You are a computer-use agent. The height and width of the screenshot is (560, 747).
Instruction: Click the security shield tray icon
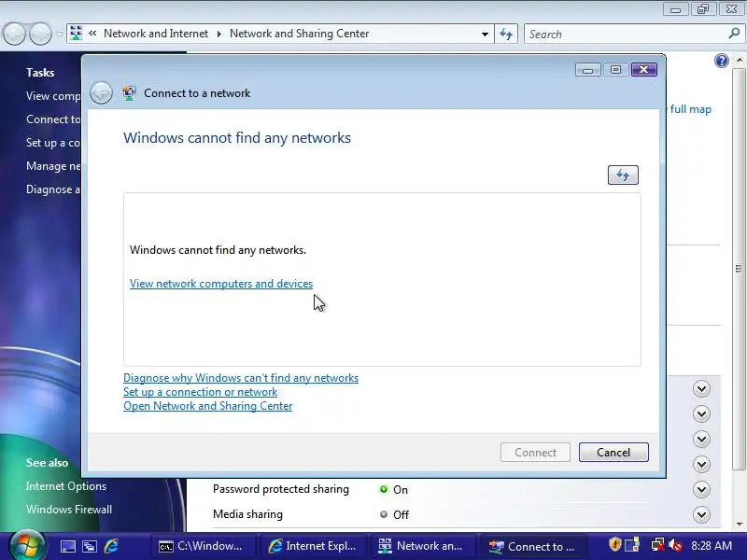pyautogui.click(x=614, y=545)
